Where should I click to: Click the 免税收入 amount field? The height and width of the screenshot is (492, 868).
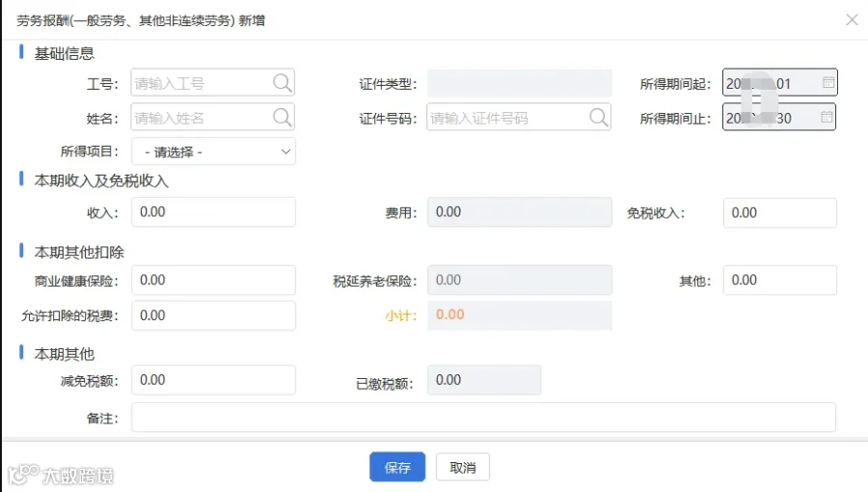[779, 212]
